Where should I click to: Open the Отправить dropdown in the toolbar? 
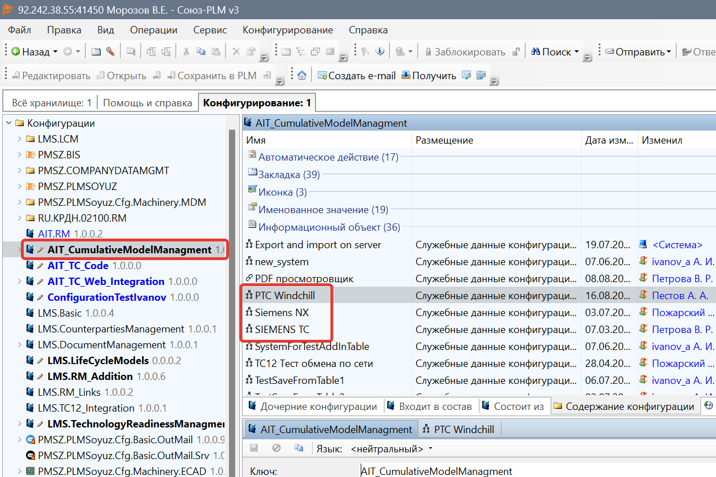coord(640,52)
